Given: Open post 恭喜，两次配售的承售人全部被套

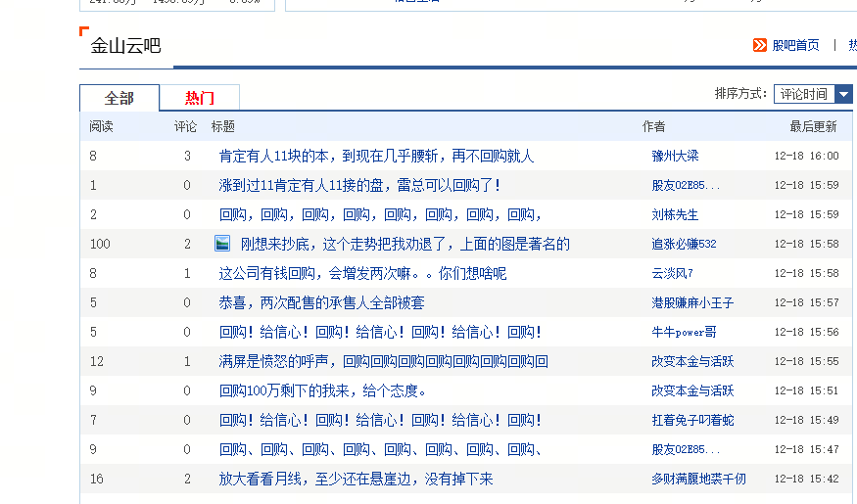Looking at the screenshot, I should coord(322,303).
